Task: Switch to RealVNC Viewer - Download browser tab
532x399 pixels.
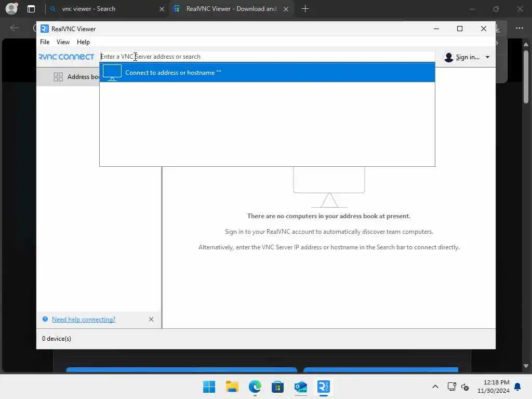Action: pos(231,9)
